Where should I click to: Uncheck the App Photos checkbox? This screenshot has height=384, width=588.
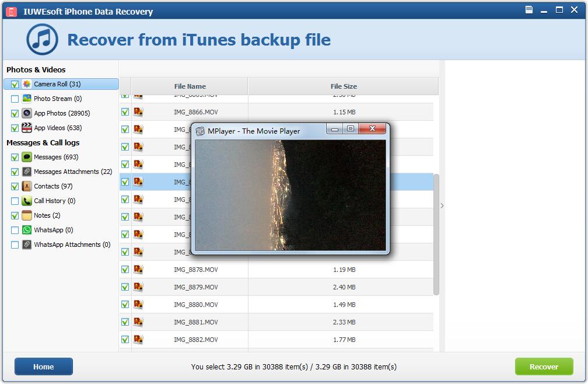[x=15, y=114]
